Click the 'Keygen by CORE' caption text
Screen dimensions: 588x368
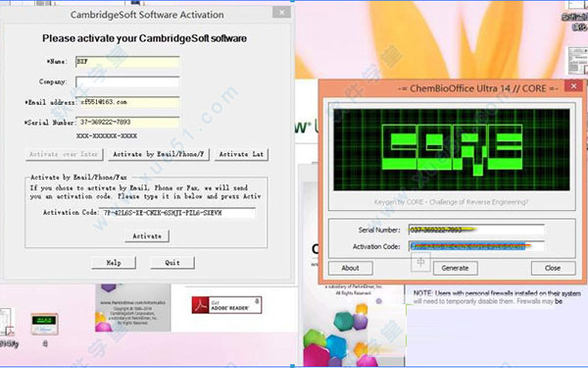pos(451,202)
